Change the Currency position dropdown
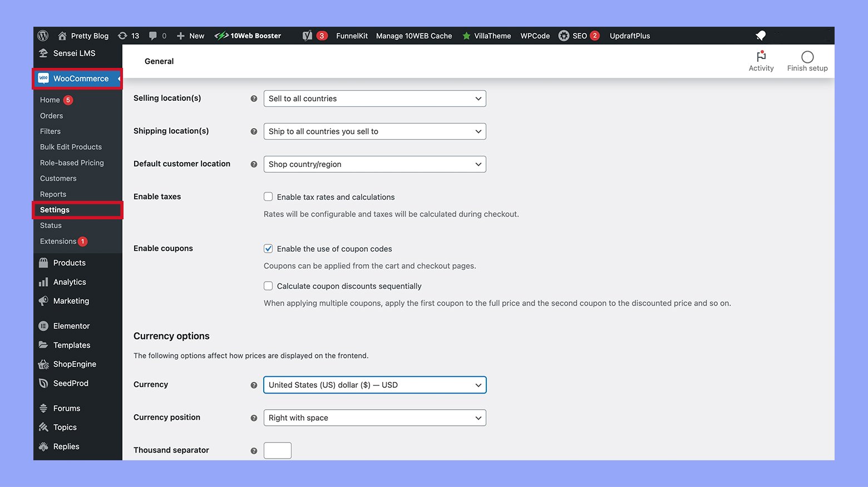868x487 pixels. pos(374,417)
